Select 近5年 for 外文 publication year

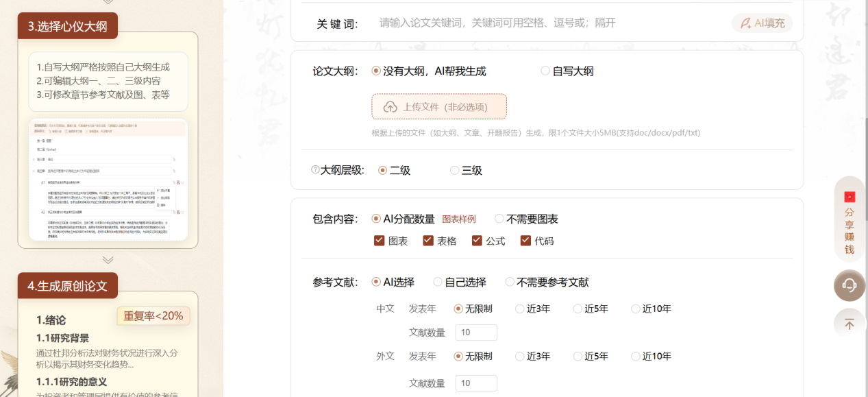point(578,356)
